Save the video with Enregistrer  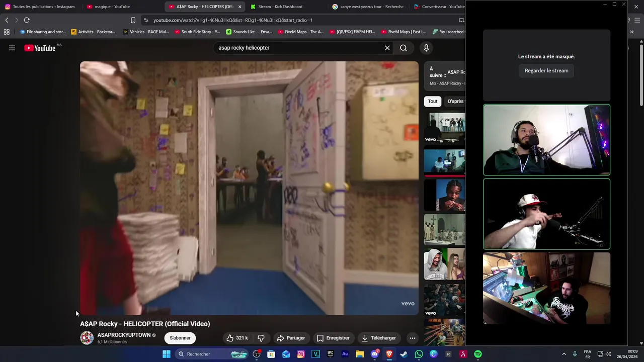pos(333,338)
